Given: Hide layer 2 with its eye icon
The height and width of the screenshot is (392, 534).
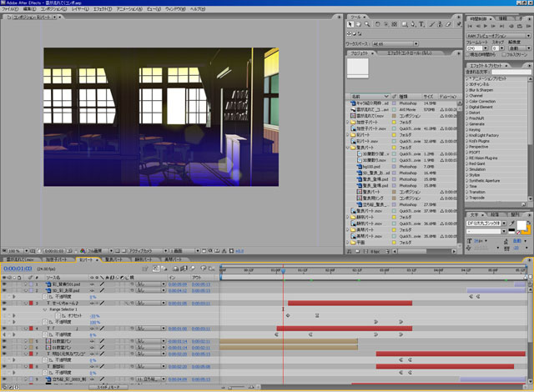Looking at the screenshot, I should [4, 290].
